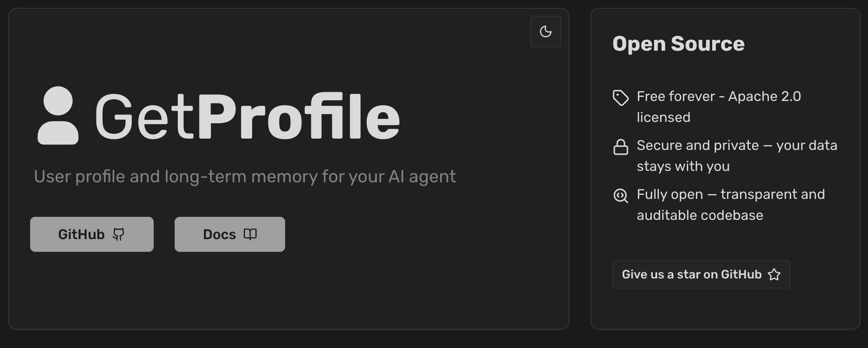Click the Free forever - Apache 2.0 line
Image resolution: width=868 pixels, height=348 pixels.
(x=719, y=106)
